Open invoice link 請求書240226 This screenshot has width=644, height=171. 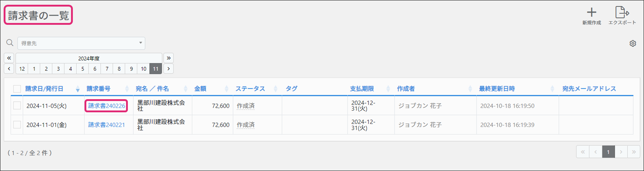106,106
